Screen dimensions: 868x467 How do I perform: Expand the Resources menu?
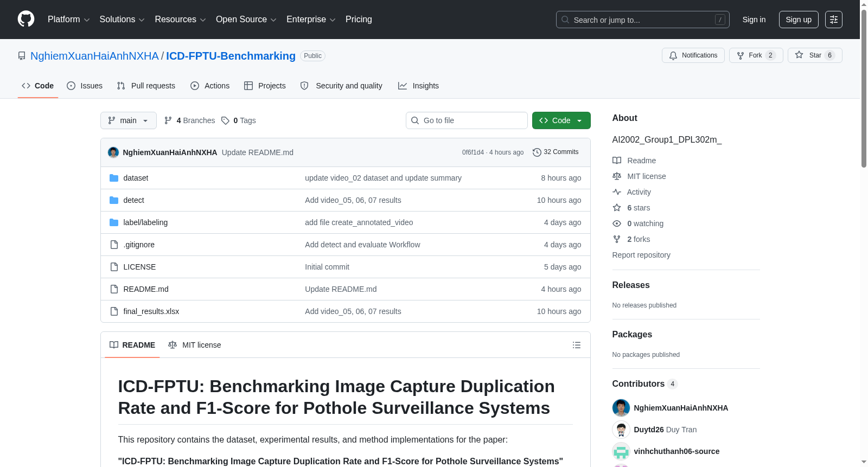[x=180, y=20]
